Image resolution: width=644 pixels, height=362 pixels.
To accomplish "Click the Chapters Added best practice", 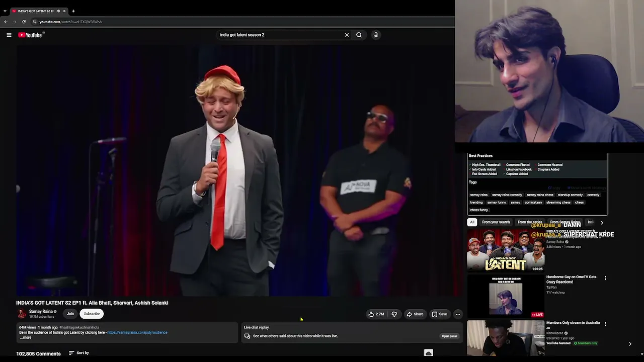I will point(548,169).
